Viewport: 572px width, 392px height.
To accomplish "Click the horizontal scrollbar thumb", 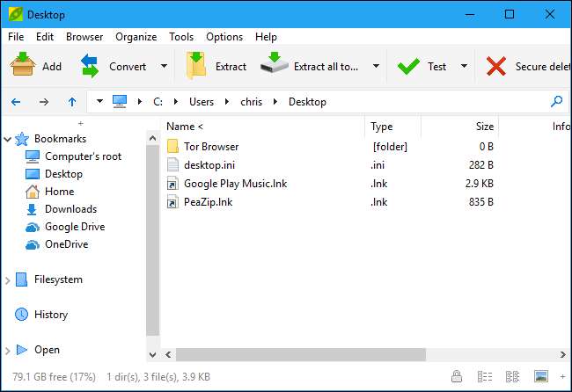I will 301,354.
